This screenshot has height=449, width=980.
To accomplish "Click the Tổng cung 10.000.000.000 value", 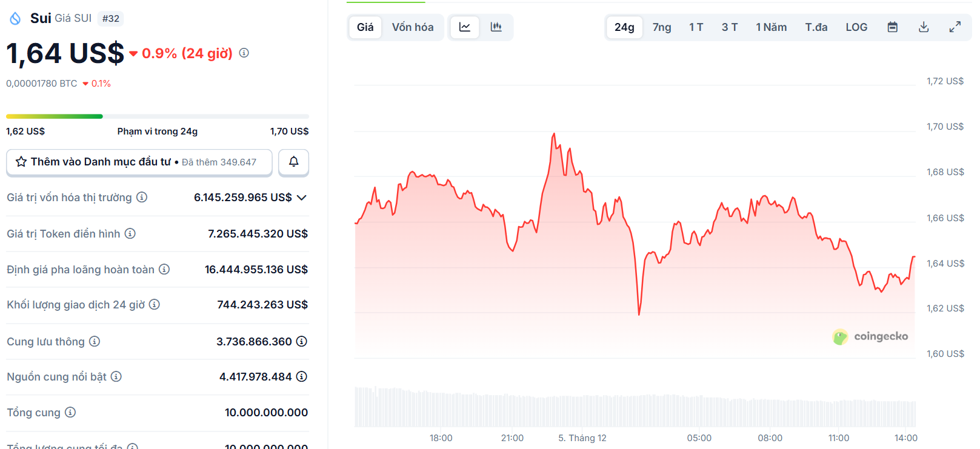I will [267, 413].
